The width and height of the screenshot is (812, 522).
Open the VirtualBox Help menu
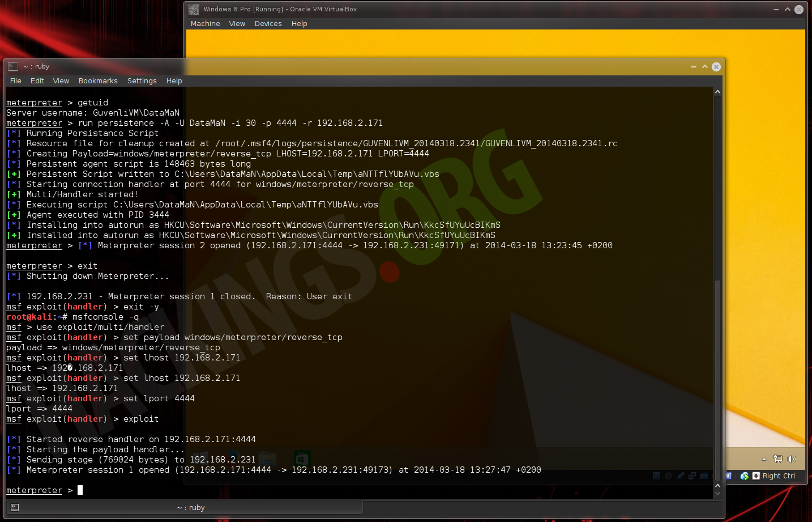coord(300,24)
